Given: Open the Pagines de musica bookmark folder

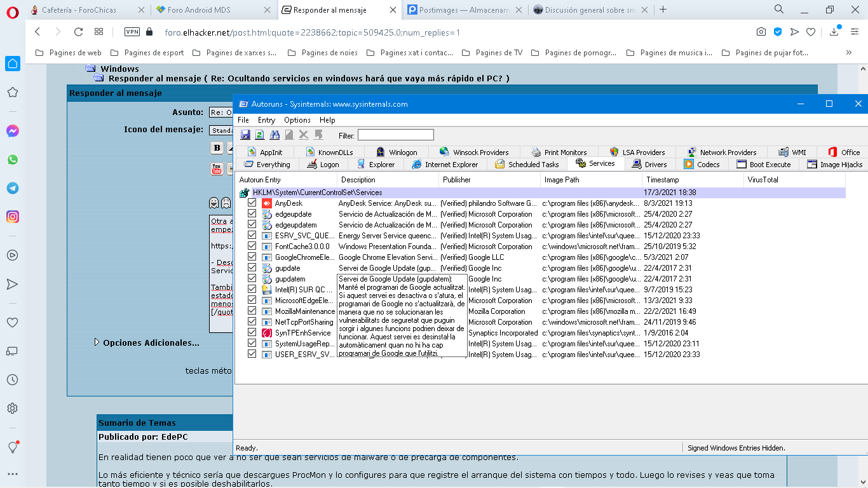Looking at the screenshot, I should (669, 53).
